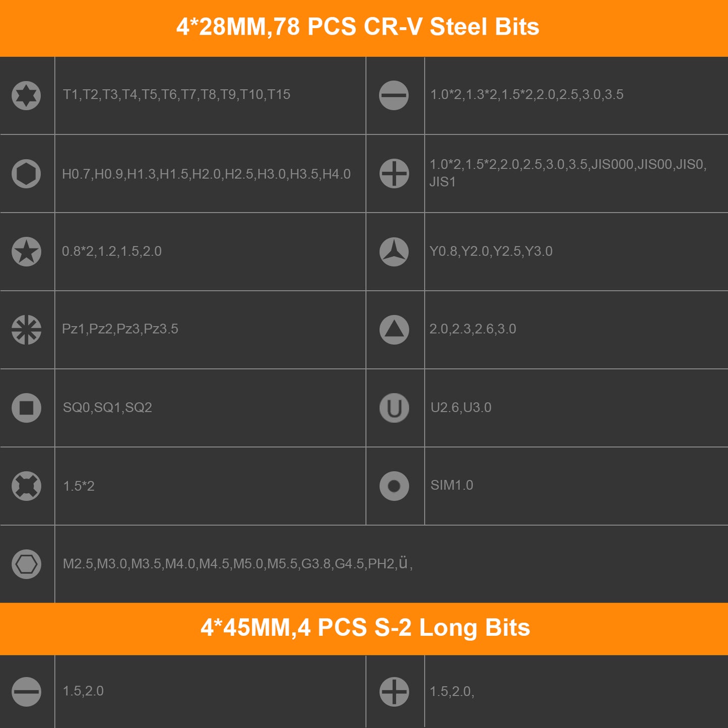This screenshot has height=728, width=728.
Task: Click the slotted bit icon in top table
Action: pos(394,95)
